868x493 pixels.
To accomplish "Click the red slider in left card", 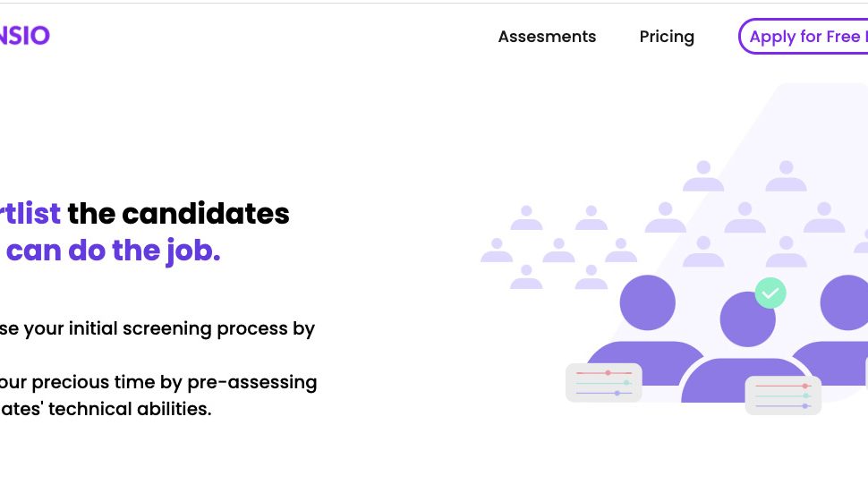I will pos(603,373).
